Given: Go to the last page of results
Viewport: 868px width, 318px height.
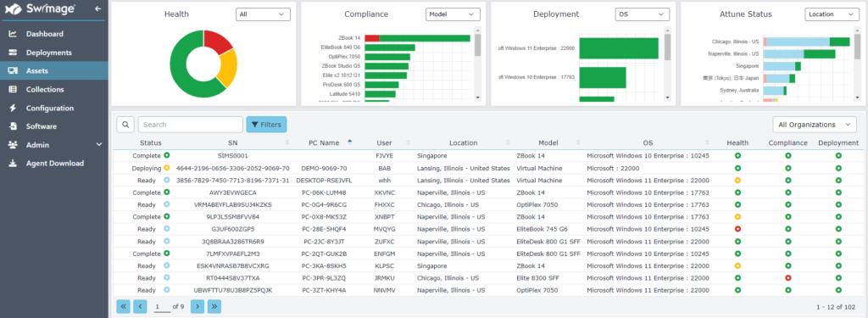Looking at the screenshot, I should click(214, 306).
